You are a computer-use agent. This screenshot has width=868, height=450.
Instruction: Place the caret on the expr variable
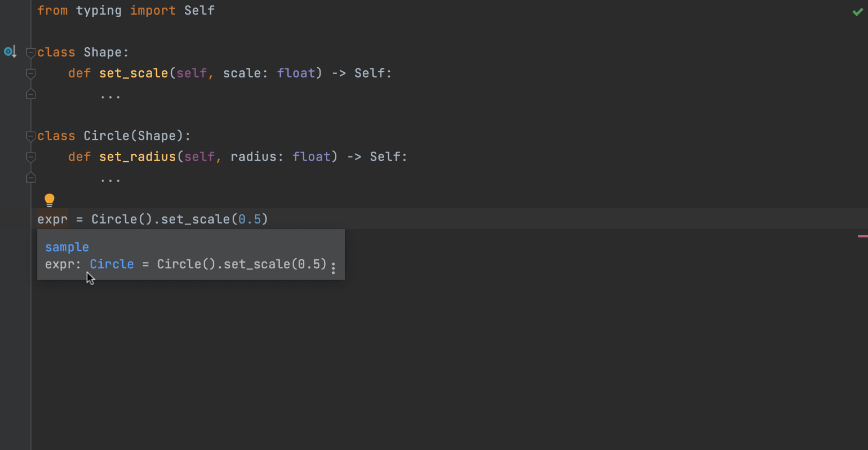tap(52, 219)
